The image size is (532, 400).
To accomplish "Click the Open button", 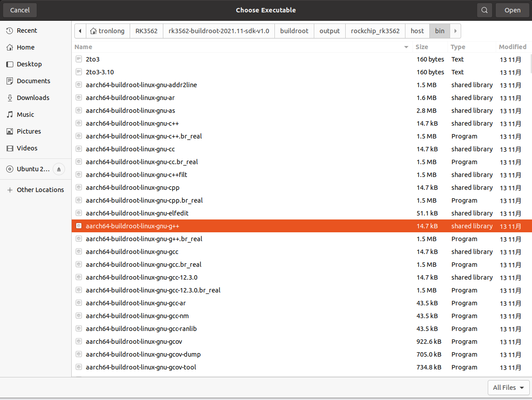I will [x=513, y=10].
